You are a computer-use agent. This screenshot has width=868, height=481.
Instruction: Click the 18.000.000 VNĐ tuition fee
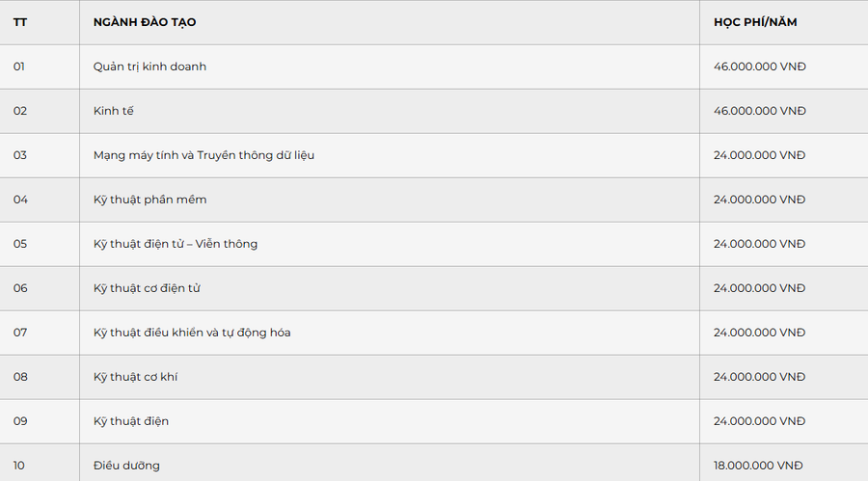pos(757,466)
